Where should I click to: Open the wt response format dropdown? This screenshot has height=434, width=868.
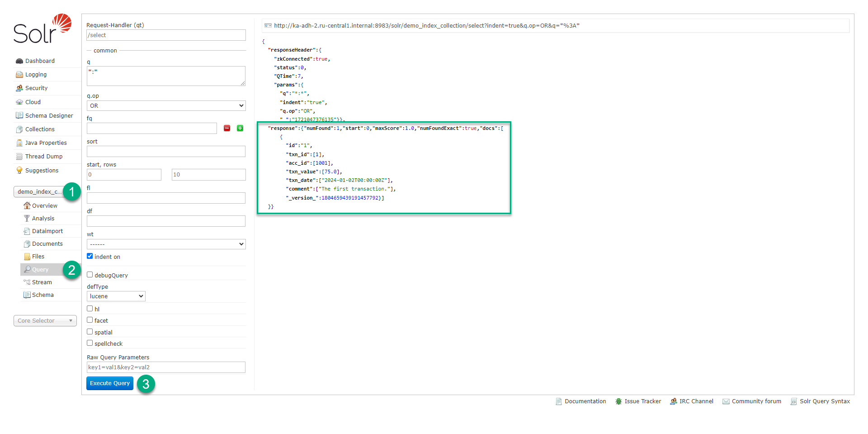click(166, 244)
